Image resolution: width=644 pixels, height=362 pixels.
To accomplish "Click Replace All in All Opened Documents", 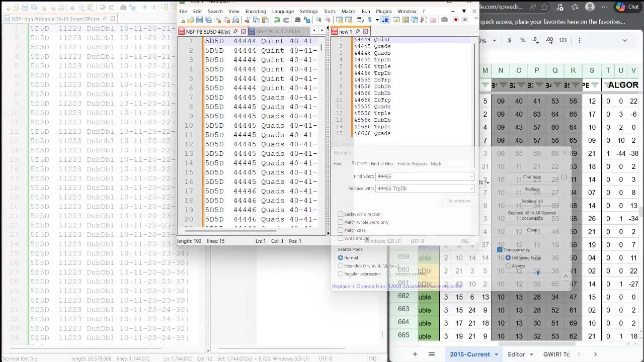I will pyautogui.click(x=532, y=215).
